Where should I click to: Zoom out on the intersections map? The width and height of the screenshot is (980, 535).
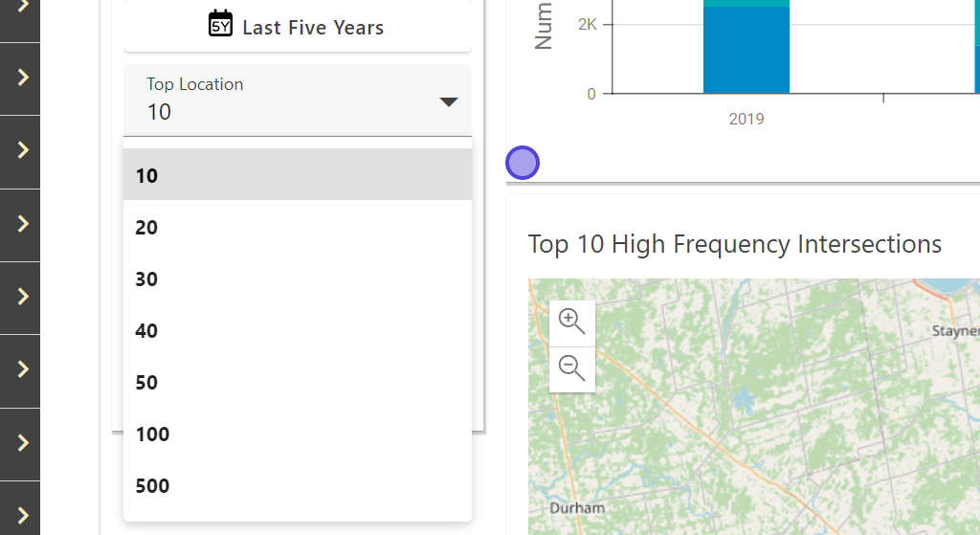pos(571,368)
